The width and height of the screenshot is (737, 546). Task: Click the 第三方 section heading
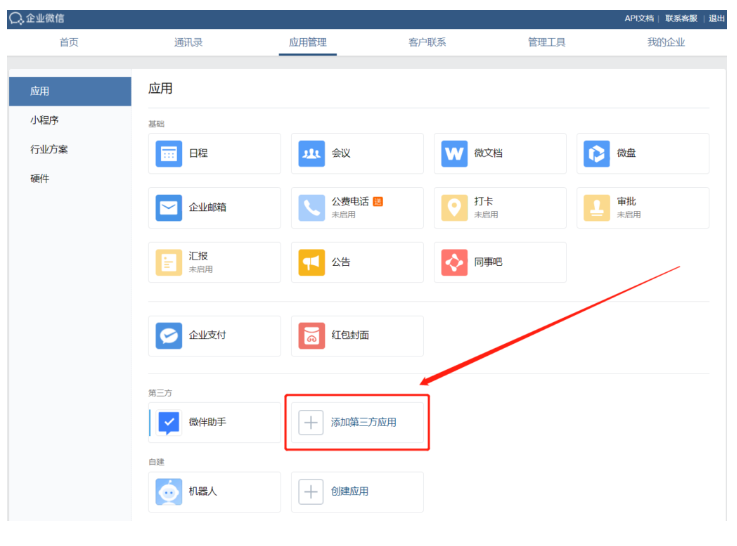(x=160, y=393)
